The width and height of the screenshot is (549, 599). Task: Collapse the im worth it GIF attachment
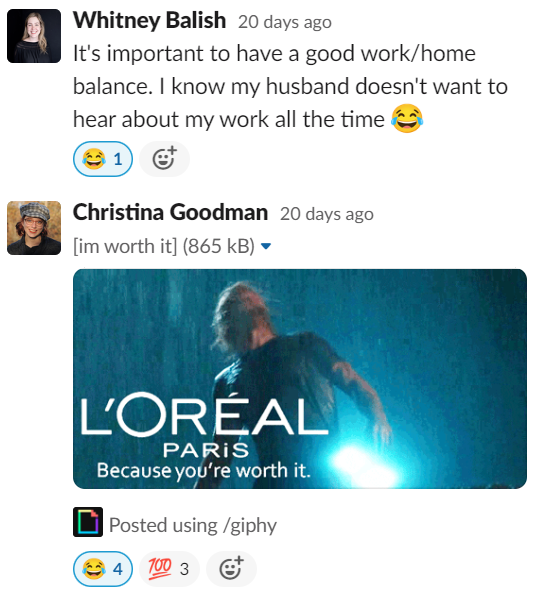point(266,246)
